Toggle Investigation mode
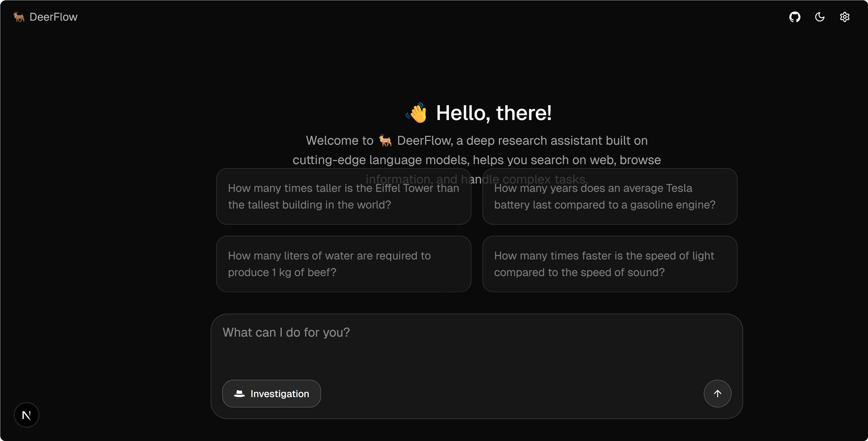Viewport: 868px width, 441px height. (271, 394)
